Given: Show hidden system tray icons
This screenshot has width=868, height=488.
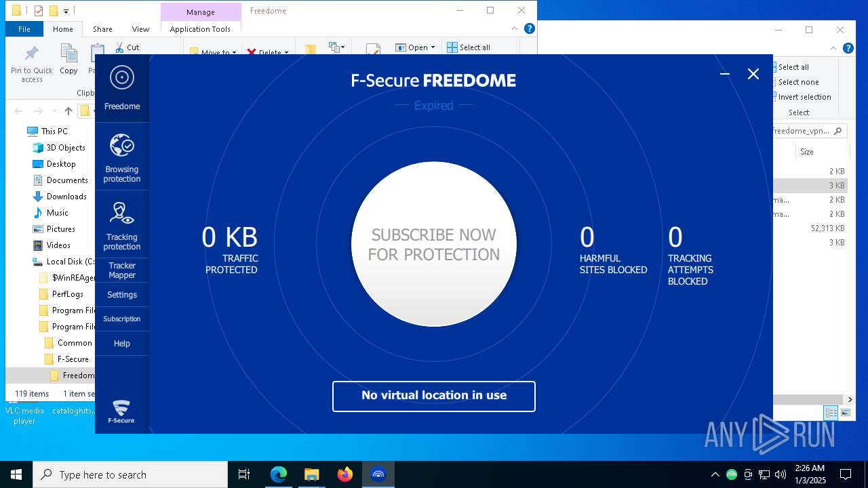Looking at the screenshot, I should pyautogui.click(x=715, y=474).
